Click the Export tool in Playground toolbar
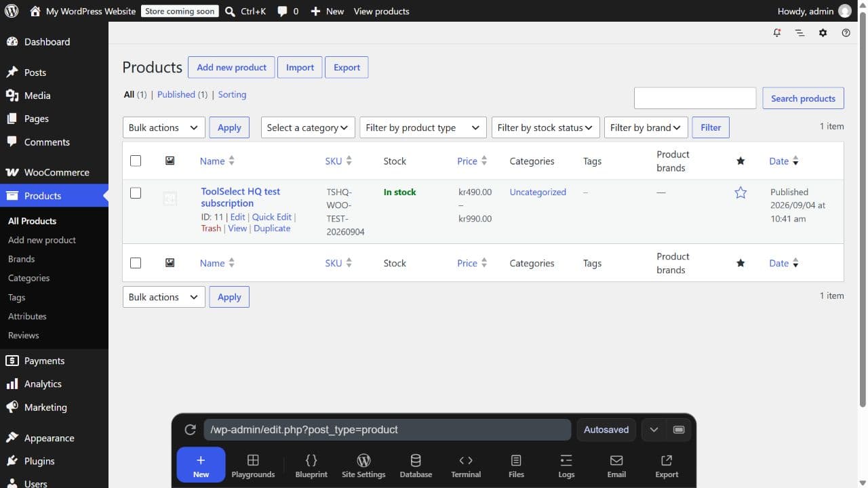The width and height of the screenshot is (868, 488). coord(667,466)
